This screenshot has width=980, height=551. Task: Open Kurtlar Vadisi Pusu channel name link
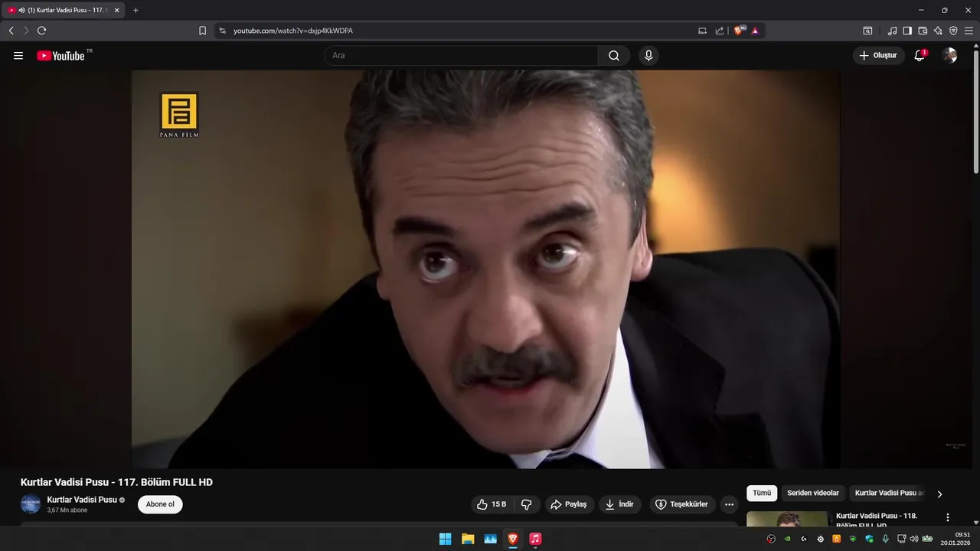click(82, 500)
